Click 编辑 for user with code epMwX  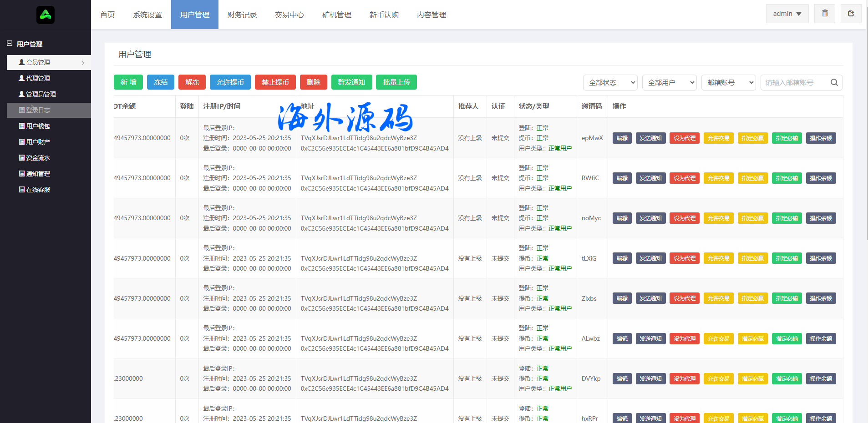[622, 138]
